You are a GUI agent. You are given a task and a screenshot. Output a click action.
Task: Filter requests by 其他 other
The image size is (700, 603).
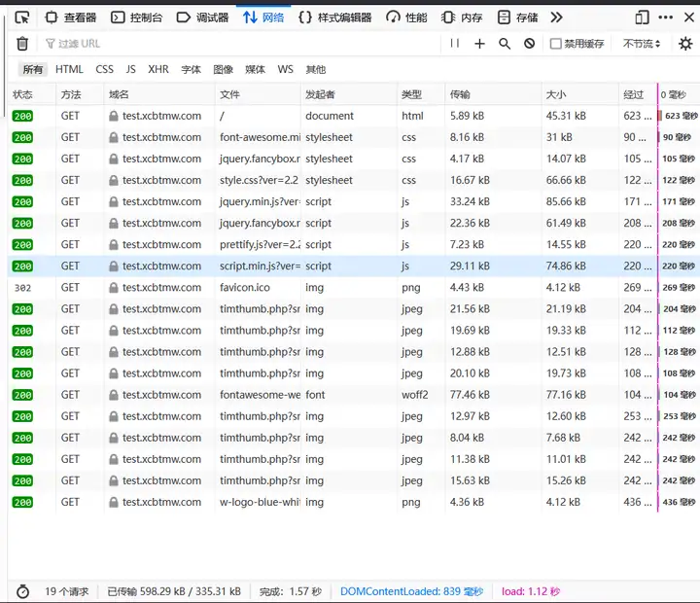click(316, 69)
